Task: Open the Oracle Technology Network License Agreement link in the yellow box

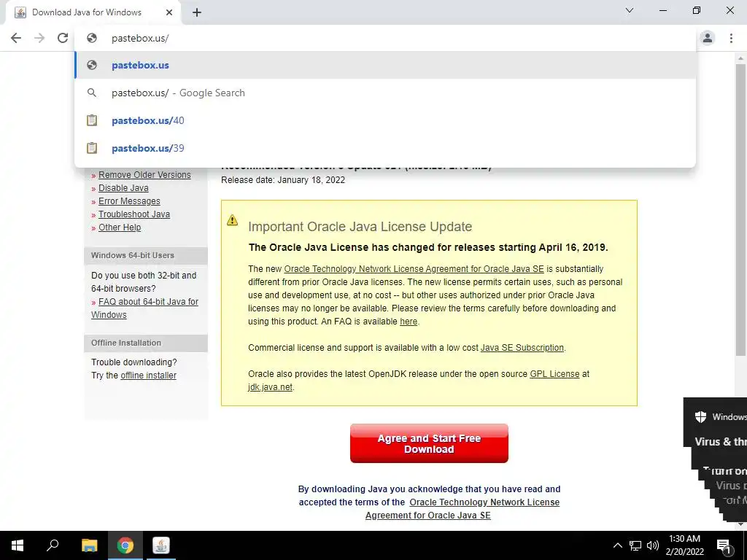Action: pos(414,269)
